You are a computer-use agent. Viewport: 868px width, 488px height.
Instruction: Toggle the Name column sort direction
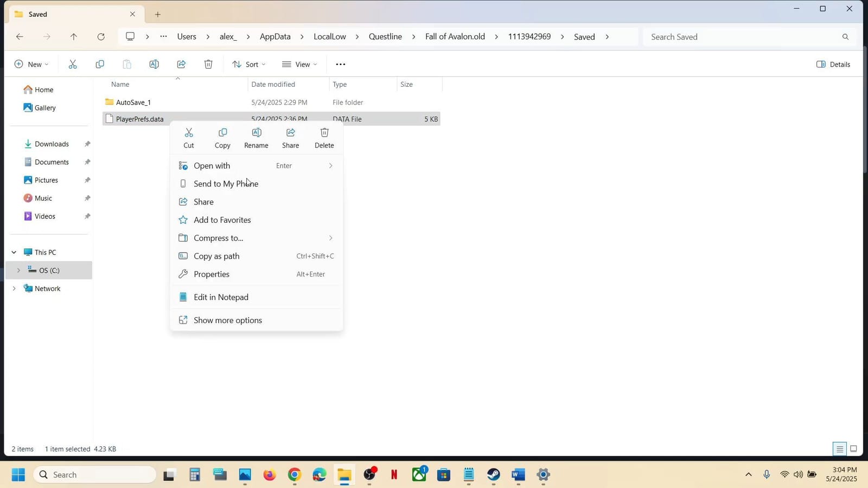[120, 85]
